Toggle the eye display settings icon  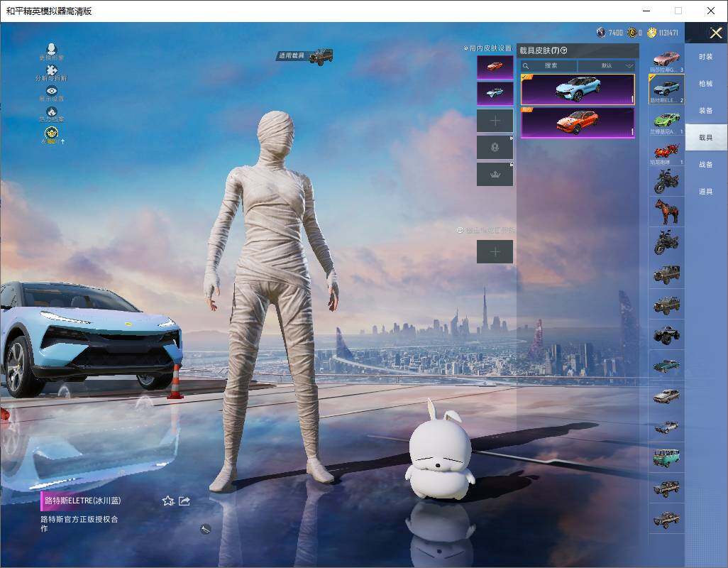[52, 91]
